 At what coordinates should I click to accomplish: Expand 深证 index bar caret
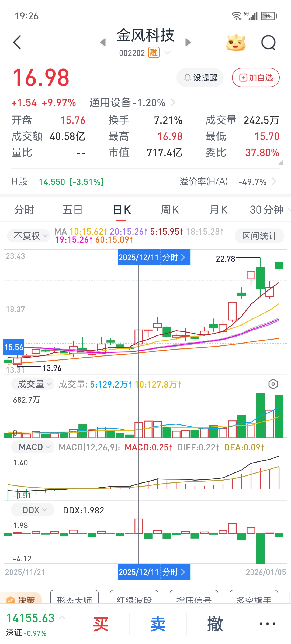coord(62,617)
